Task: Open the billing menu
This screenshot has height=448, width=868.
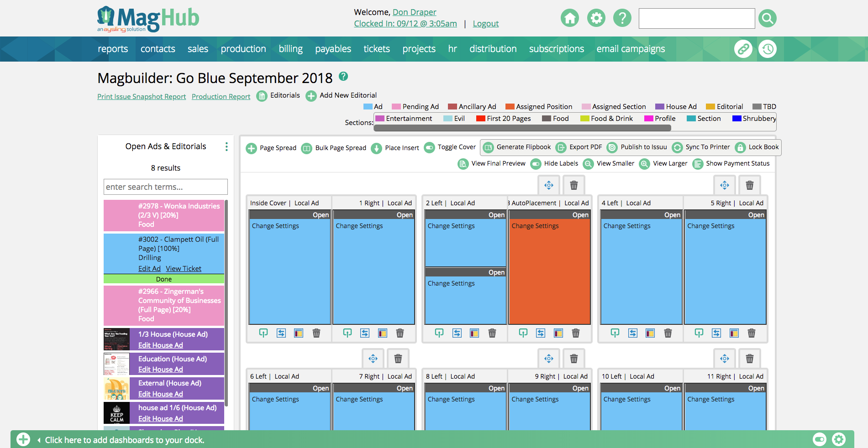Action: pyautogui.click(x=291, y=49)
